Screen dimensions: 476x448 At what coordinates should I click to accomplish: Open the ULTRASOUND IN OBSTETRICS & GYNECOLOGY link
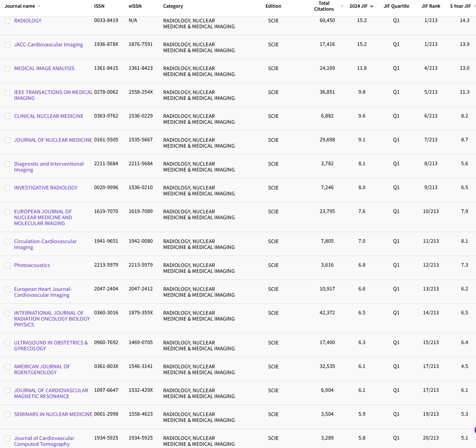click(x=51, y=346)
